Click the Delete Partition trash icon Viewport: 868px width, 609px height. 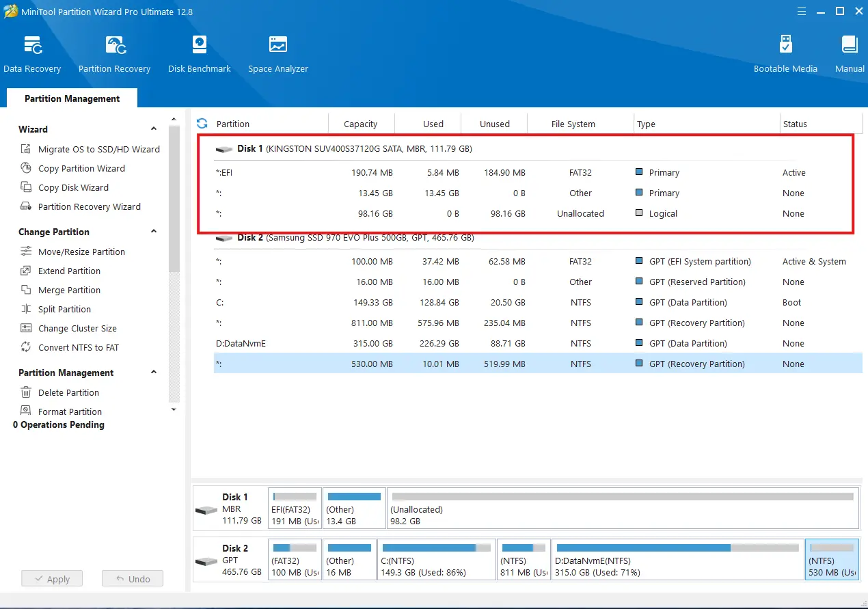(26, 392)
